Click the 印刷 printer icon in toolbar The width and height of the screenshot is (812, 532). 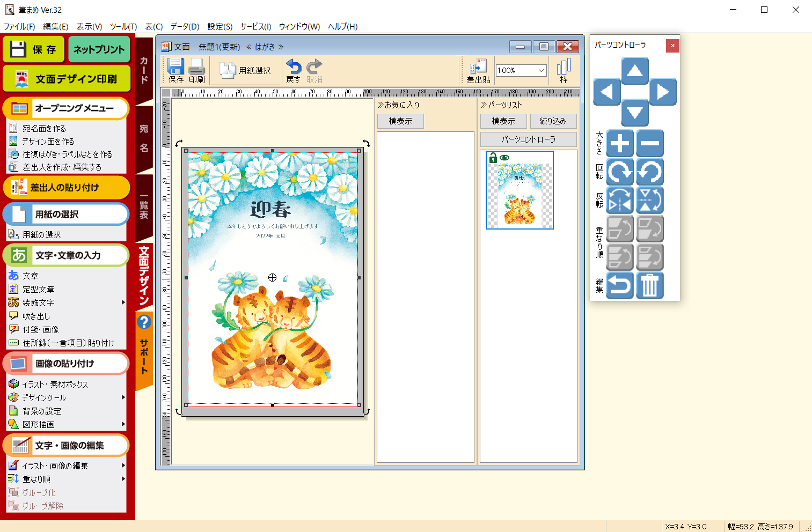point(197,70)
